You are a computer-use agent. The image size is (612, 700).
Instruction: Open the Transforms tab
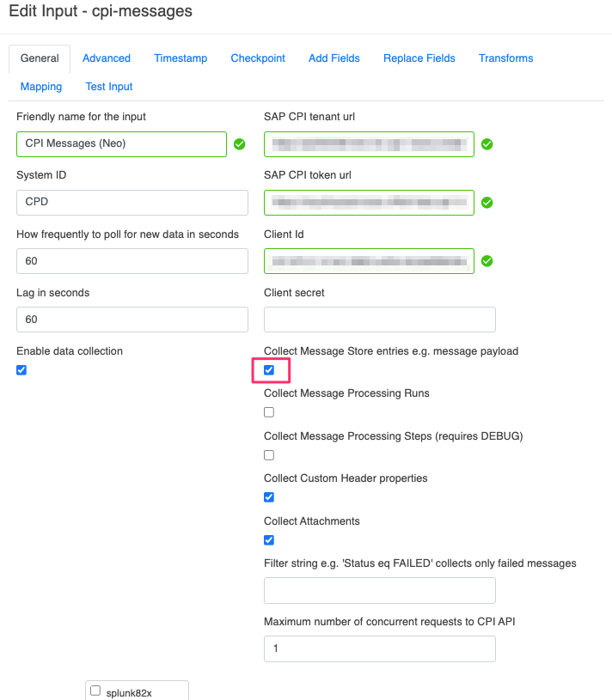[505, 58]
